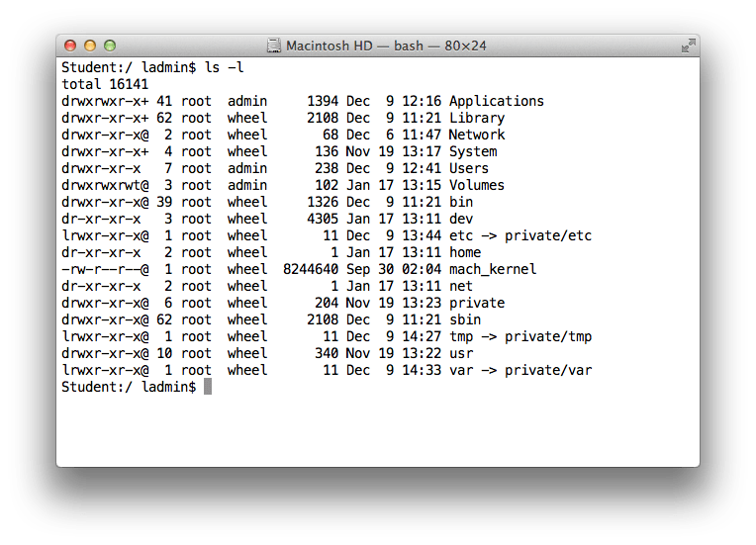Screen dimensions: 756x545
Task: Click the Volumes directory name
Action: coord(476,185)
